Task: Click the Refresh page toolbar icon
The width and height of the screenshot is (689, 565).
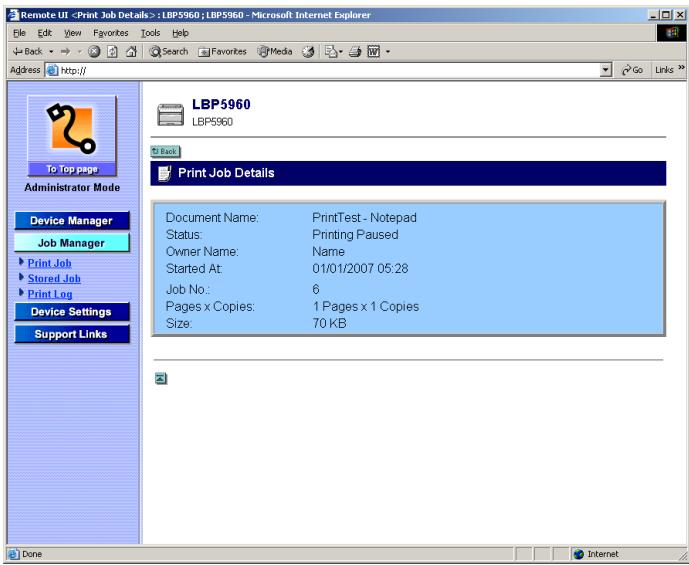Action: tap(112, 52)
